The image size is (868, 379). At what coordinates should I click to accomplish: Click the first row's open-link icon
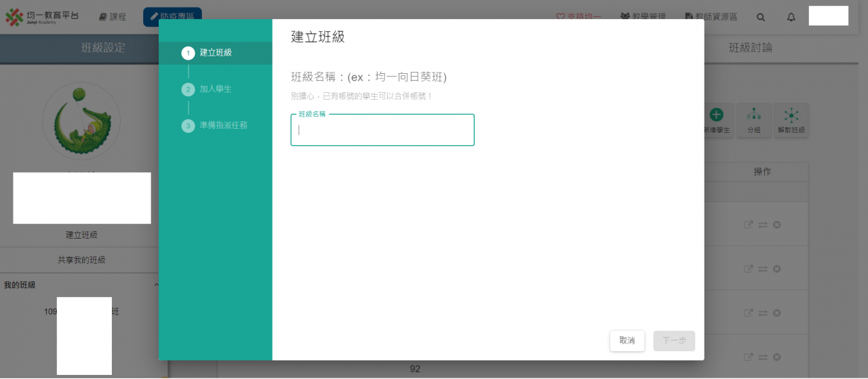[749, 224]
